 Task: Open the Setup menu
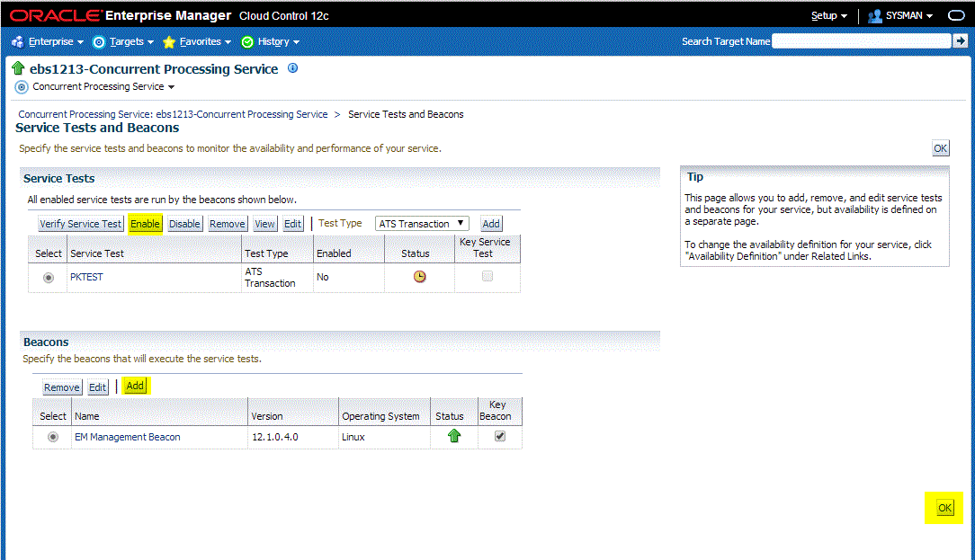point(829,15)
